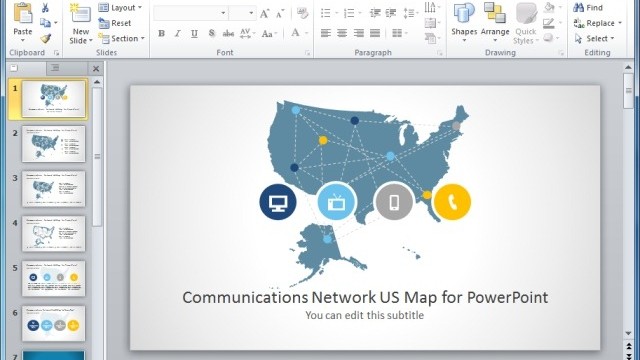The height and width of the screenshot is (360, 640).
Task: Open Clipboard dialog launcher
Action: (x=56, y=53)
